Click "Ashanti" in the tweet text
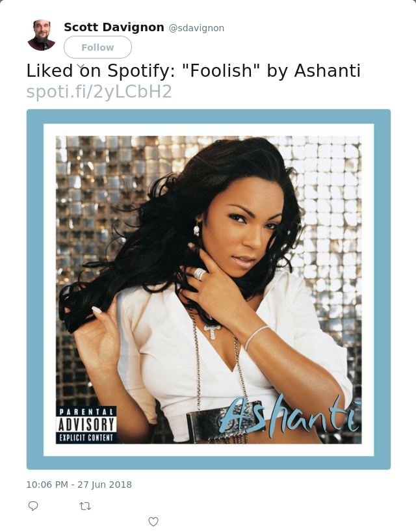416x532 pixels. click(x=327, y=71)
